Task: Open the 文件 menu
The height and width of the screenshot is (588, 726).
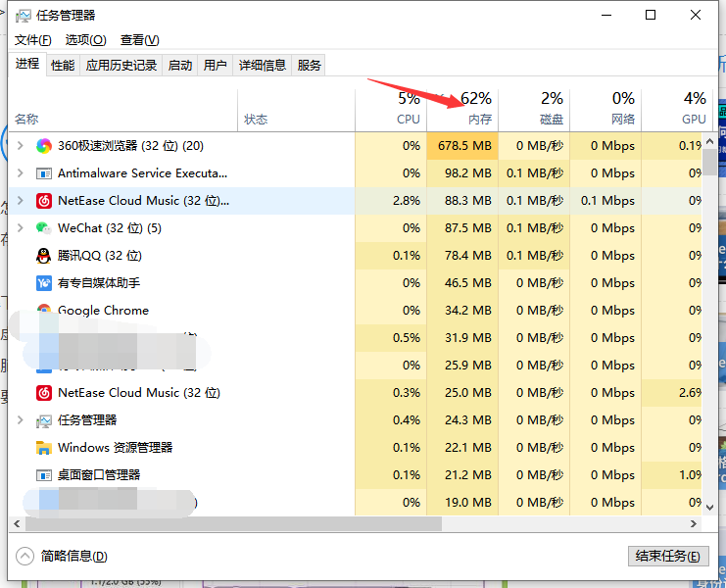Action: [32, 40]
